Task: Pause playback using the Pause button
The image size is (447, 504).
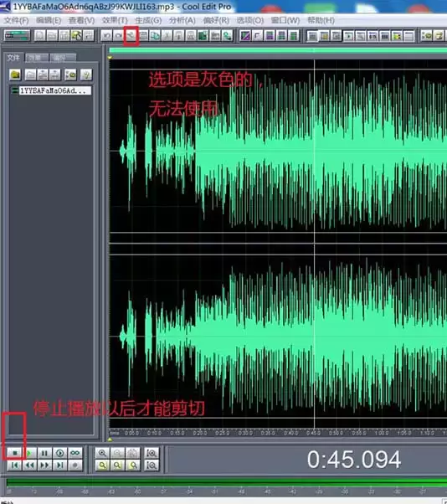Action: (44, 453)
